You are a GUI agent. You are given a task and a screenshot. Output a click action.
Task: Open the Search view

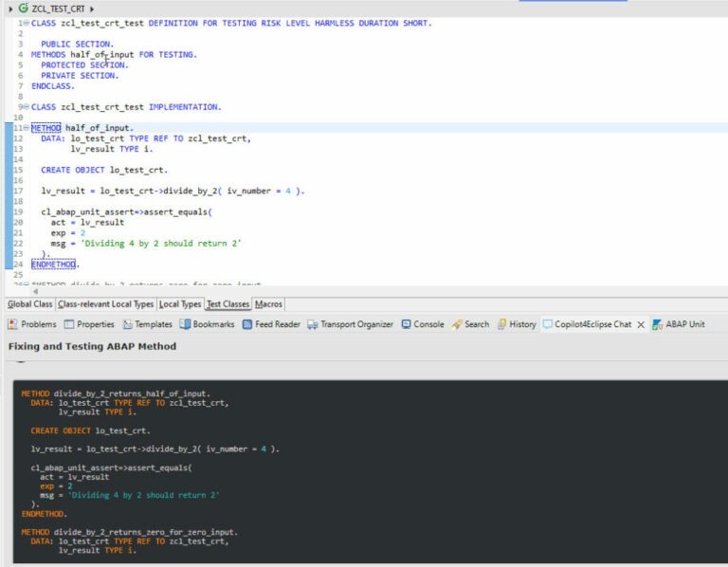click(477, 324)
